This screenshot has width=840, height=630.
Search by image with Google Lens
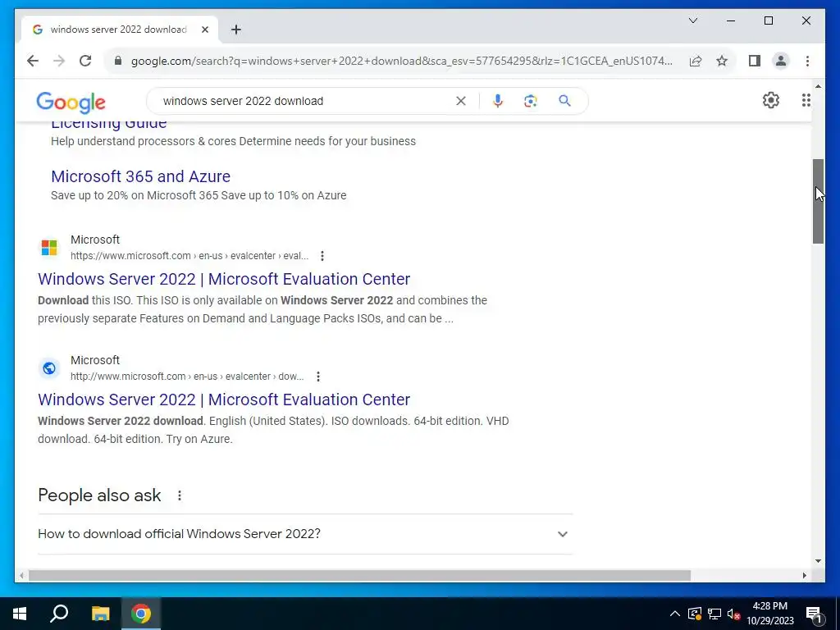coord(531,101)
